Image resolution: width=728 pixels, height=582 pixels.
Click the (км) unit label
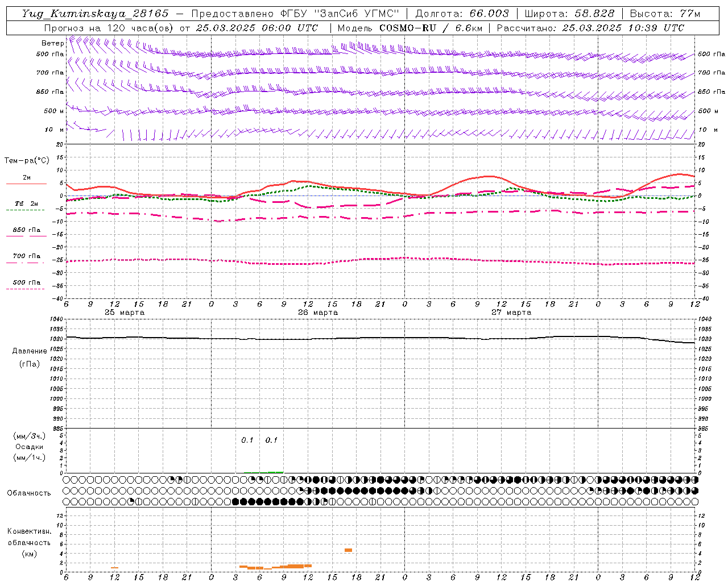29,554
